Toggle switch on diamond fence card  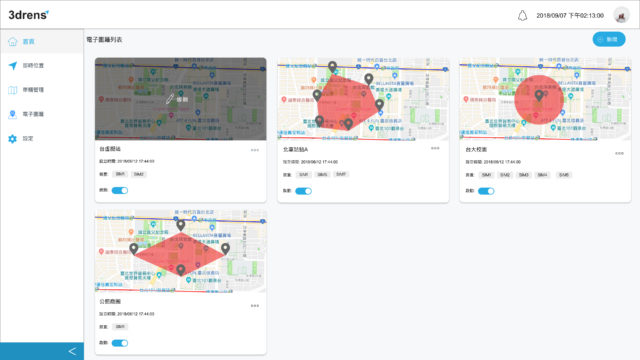point(120,343)
